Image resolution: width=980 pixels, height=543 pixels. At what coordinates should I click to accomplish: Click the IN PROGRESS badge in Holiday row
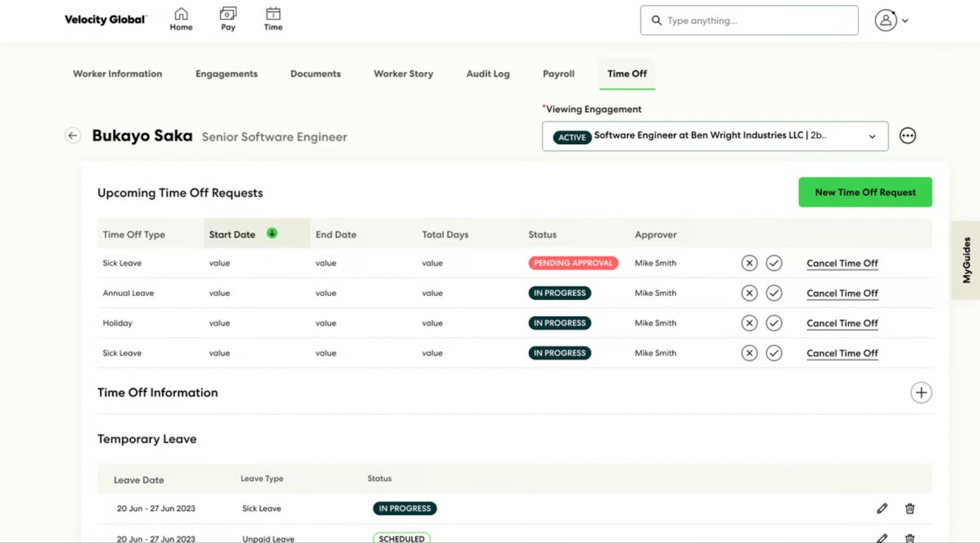[x=560, y=323]
